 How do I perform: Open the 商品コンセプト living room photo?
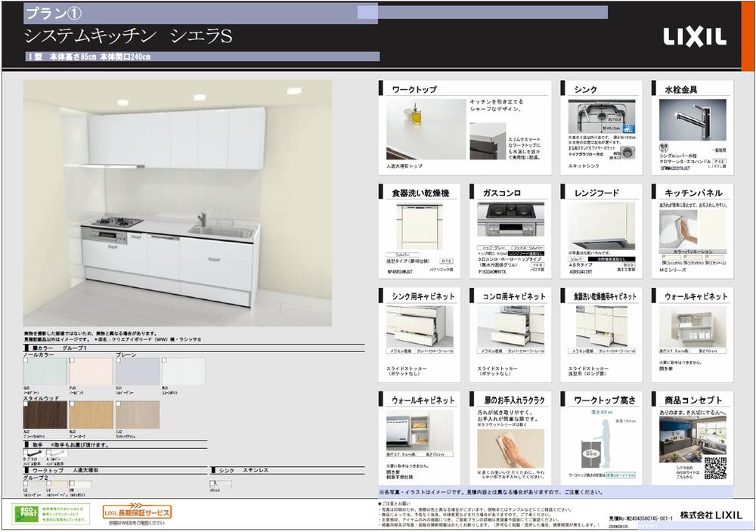click(x=692, y=439)
